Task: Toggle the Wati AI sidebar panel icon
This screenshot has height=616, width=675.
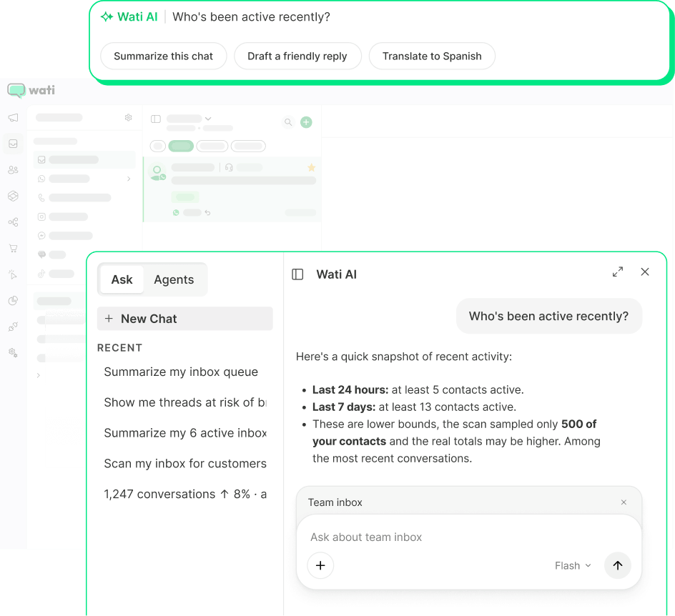Action: [297, 274]
